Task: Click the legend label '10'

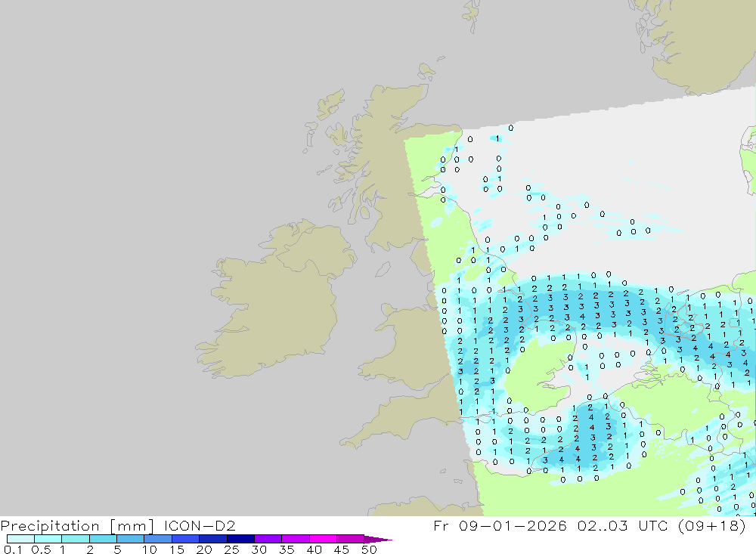Action: (149, 549)
